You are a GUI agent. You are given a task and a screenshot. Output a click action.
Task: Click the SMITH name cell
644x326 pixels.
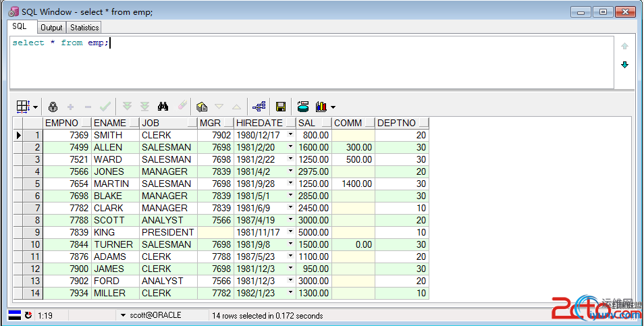(x=115, y=135)
